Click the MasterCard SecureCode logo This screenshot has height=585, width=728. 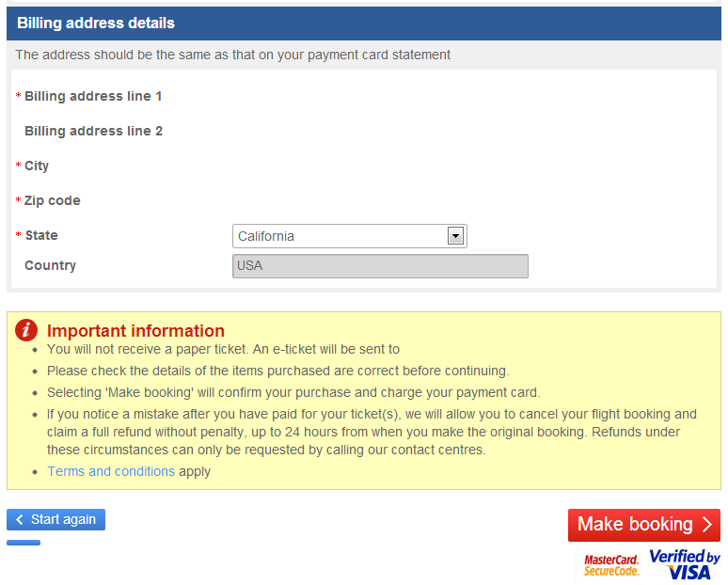(611, 565)
